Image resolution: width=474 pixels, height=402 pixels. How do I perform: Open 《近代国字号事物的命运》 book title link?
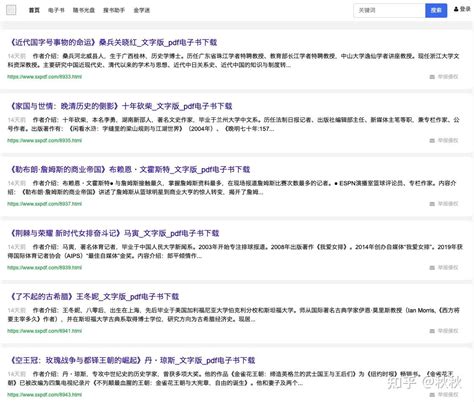point(112,42)
